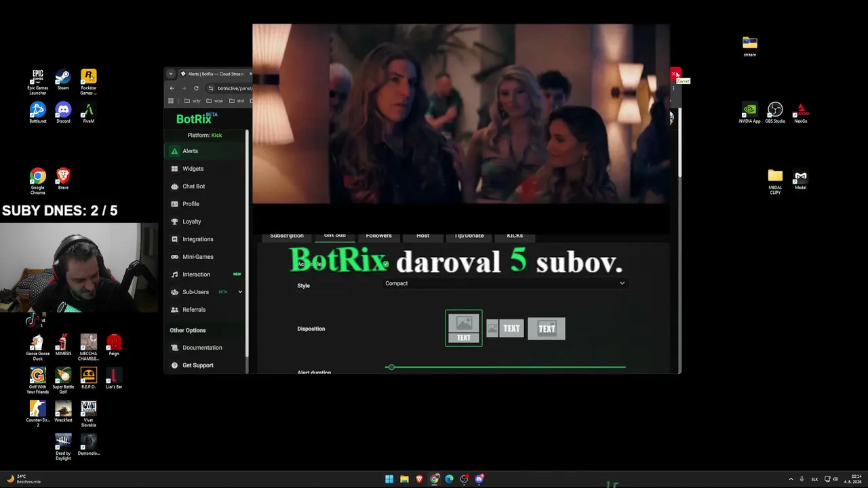Open the Style dropdown set to Compact

pyautogui.click(x=505, y=283)
